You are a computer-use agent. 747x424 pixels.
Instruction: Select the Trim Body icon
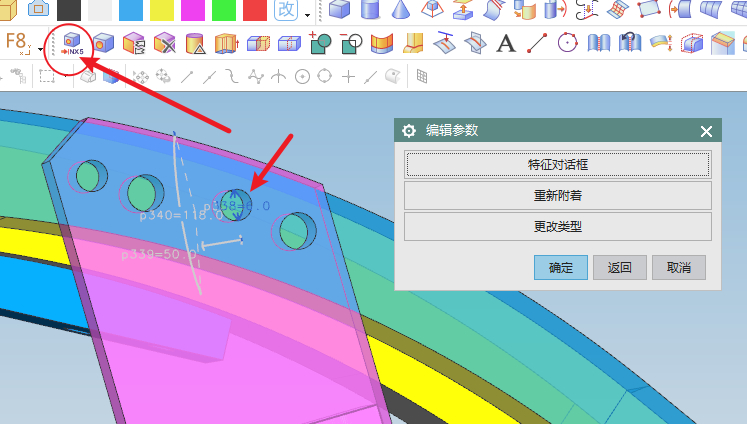pyautogui.click(x=289, y=44)
